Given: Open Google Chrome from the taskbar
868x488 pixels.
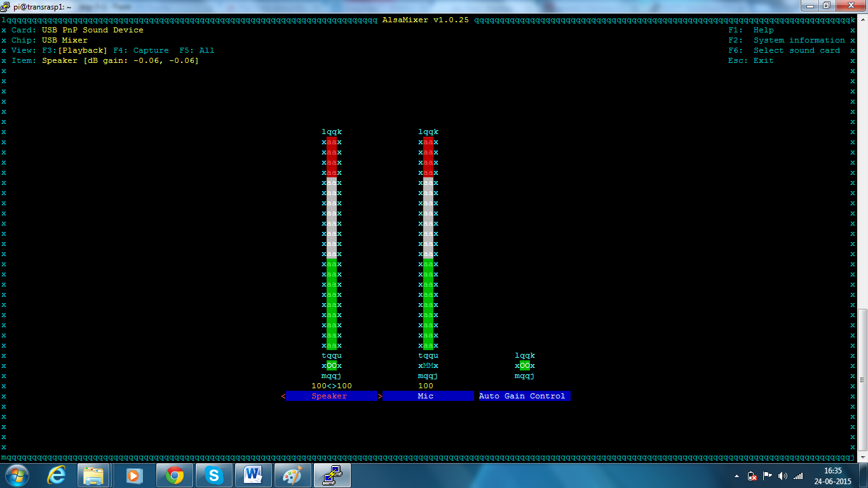Looking at the screenshot, I should click(x=174, y=475).
